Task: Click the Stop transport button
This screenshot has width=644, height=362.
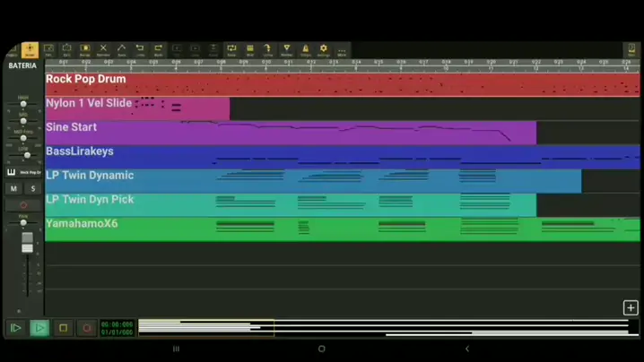Action: (64, 328)
